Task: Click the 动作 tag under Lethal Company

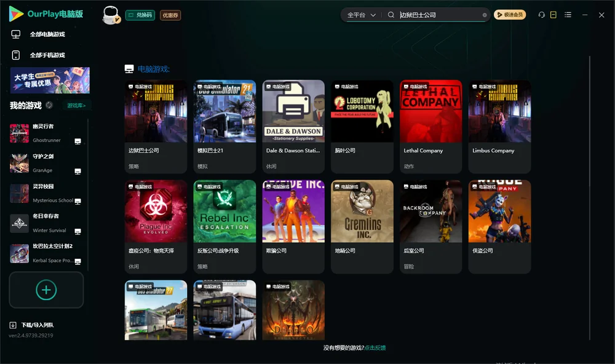Action: (409, 166)
